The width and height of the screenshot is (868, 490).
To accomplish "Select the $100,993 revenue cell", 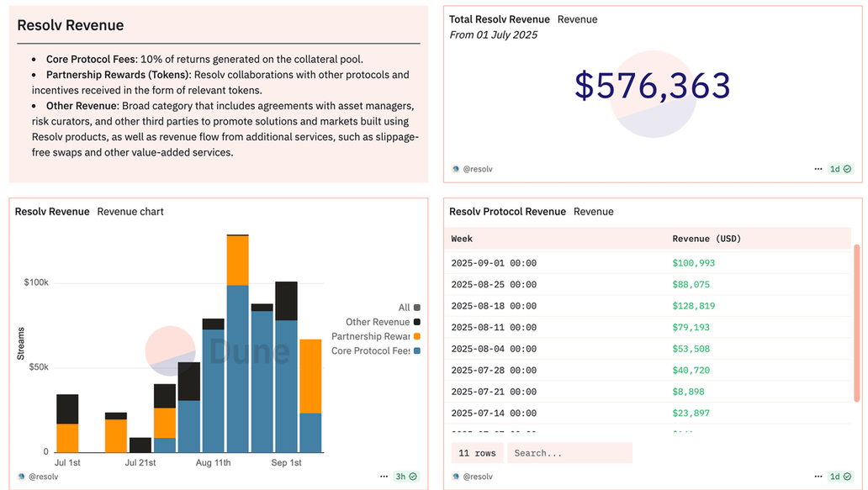I will [694, 263].
